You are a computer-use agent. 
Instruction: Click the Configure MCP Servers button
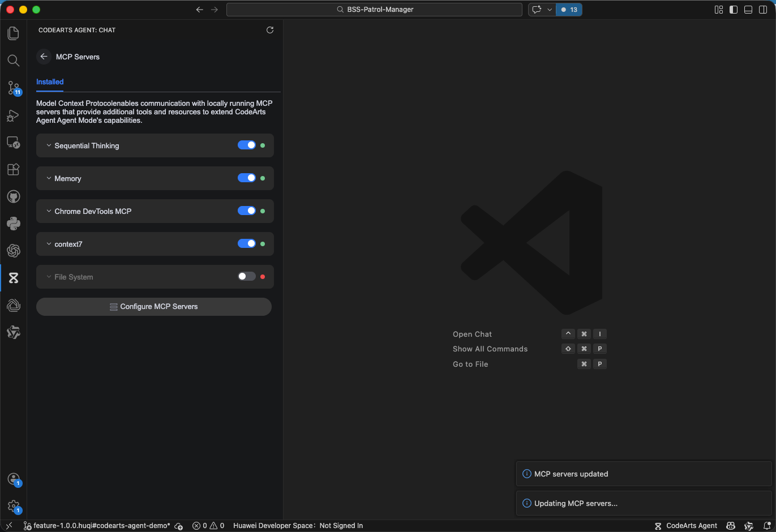tap(154, 307)
